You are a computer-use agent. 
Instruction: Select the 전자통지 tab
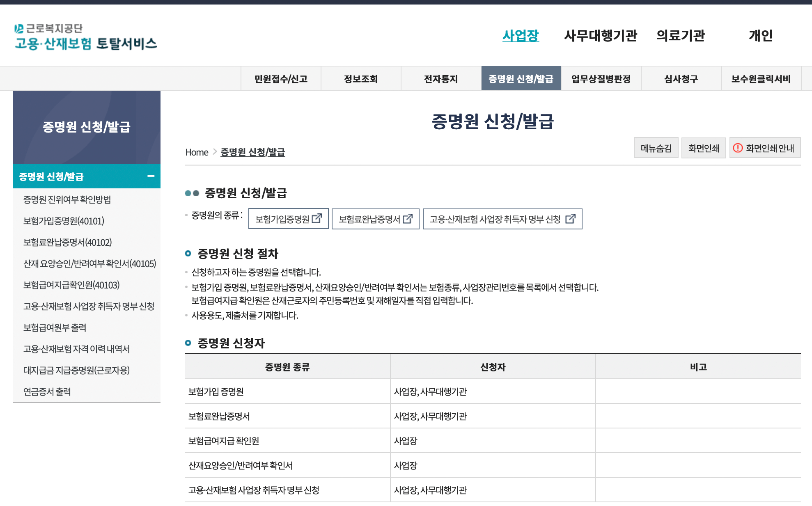[x=441, y=78]
